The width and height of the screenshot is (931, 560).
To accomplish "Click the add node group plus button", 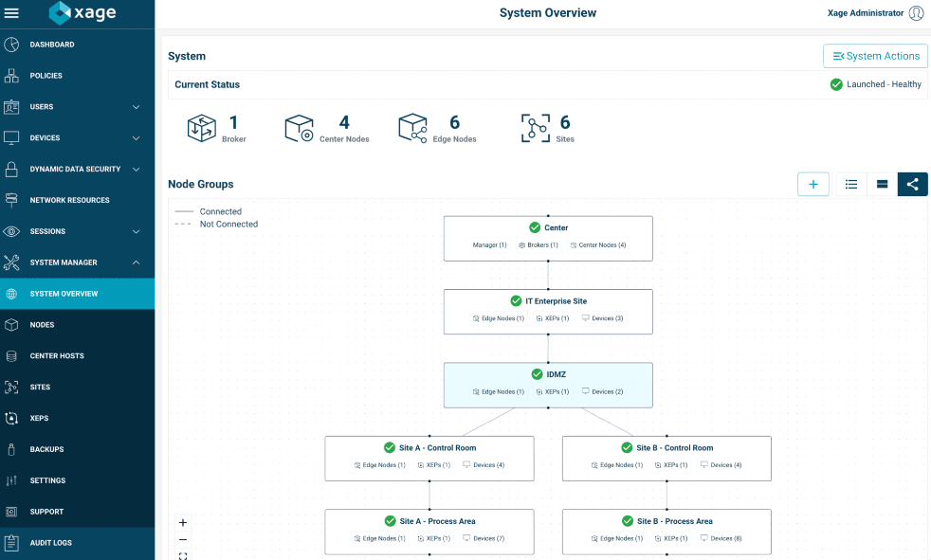I will [813, 185].
